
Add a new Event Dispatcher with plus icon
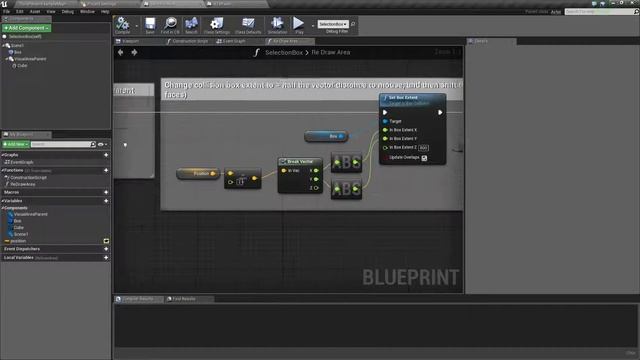[x=106, y=249]
